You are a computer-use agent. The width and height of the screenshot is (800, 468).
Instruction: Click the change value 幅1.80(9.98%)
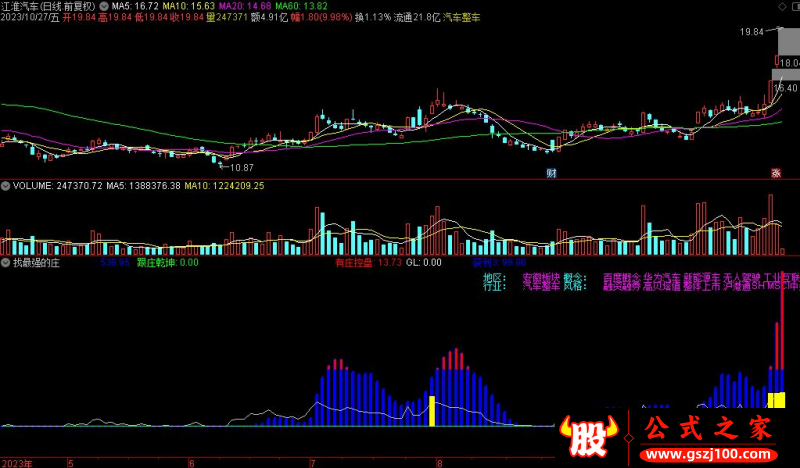[321, 17]
